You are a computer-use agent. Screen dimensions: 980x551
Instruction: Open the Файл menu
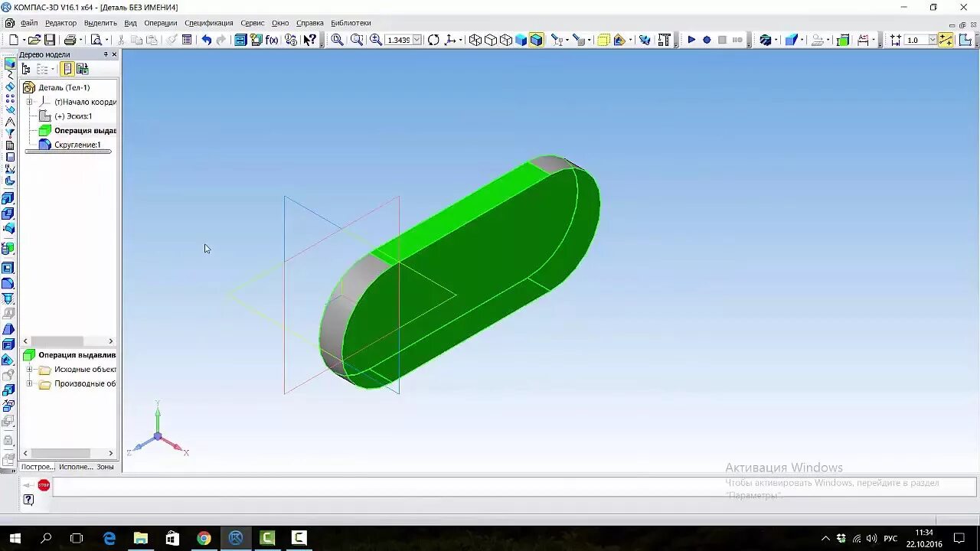[x=29, y=23]
